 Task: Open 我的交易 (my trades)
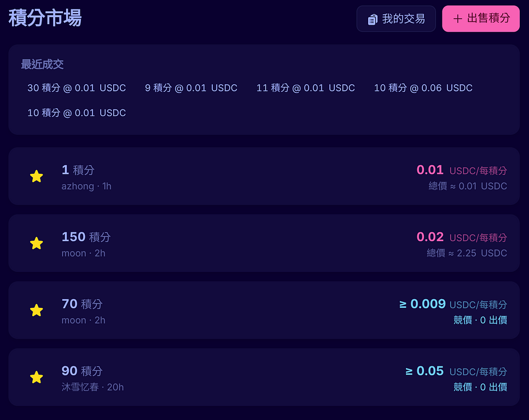(x=396, y=19)
